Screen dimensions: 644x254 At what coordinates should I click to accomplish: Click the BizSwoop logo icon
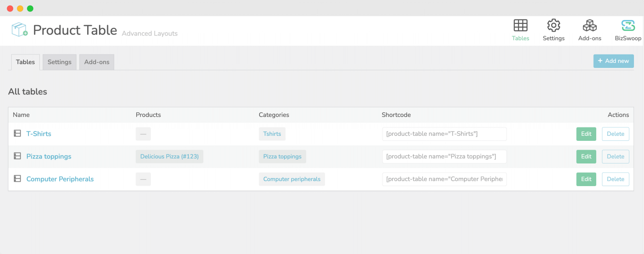click(627, 25)
